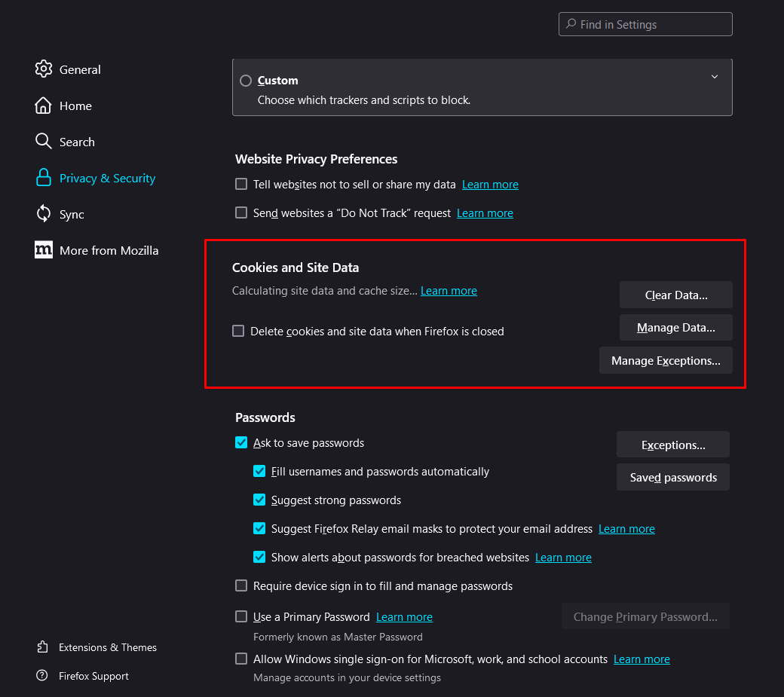Click the Passwords section heading

point(265,417)
